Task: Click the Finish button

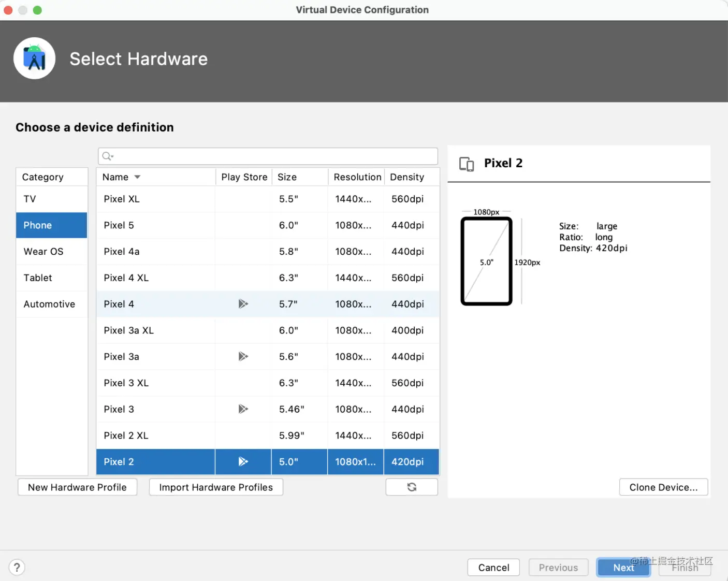Action: pyautogui.click(x=685, y=568)
